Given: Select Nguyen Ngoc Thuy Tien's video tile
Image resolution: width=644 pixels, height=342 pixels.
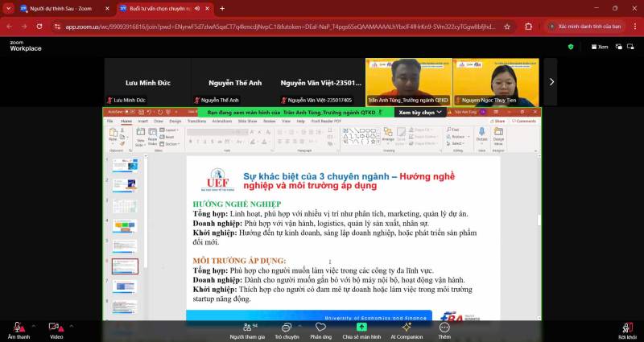Looking at the screenshot, I should (495, 81).
